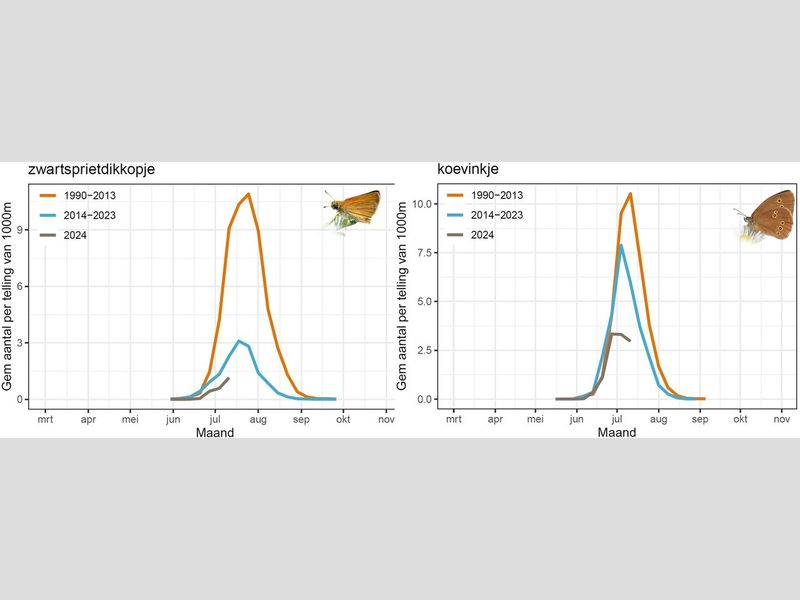800x600 pixels.
Task: Click the blue 2014-2023 legend line in zwartsprietdikkopje chart
Action: coord(46,215)
